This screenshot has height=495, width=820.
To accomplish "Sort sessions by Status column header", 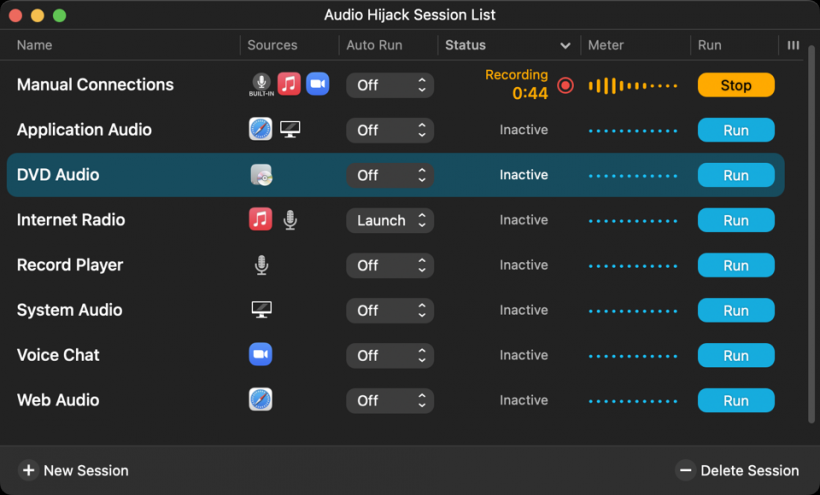I will point(507,45).
